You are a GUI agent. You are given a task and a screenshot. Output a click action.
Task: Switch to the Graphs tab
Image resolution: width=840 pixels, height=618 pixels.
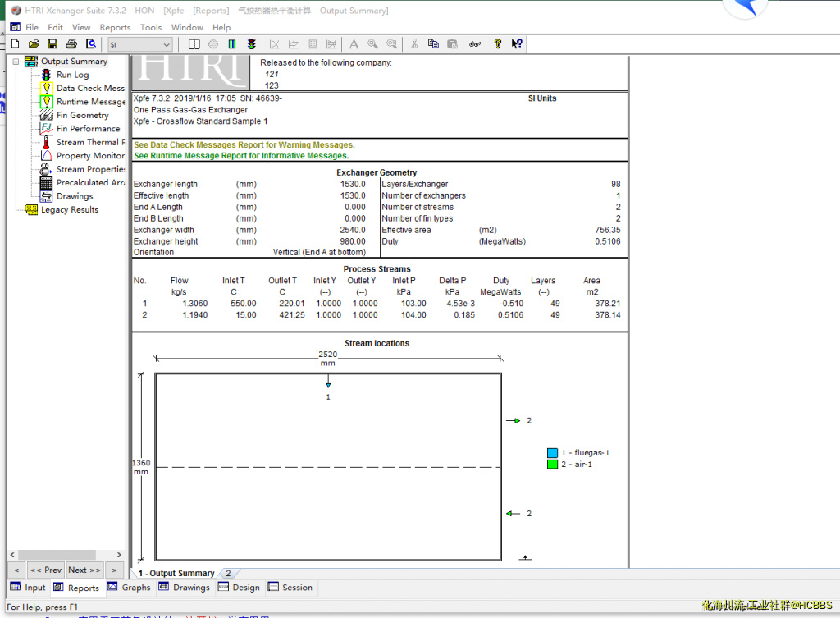click(x=129, y=588)
